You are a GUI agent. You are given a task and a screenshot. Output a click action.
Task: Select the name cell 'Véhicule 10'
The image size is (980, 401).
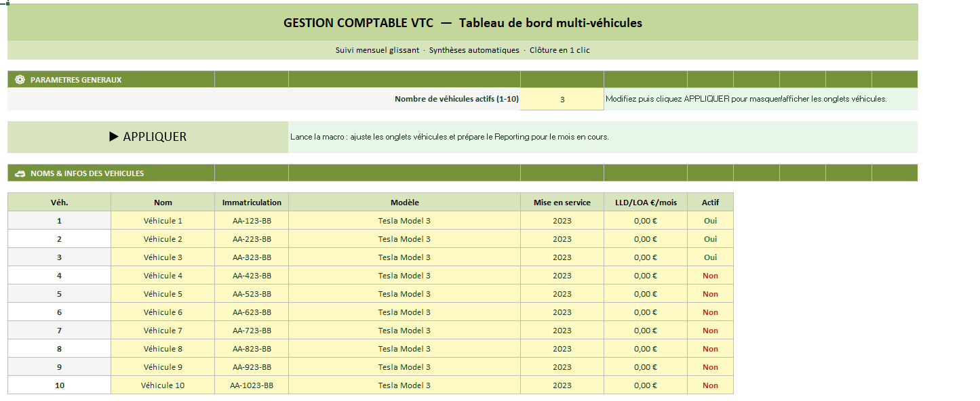163,385
